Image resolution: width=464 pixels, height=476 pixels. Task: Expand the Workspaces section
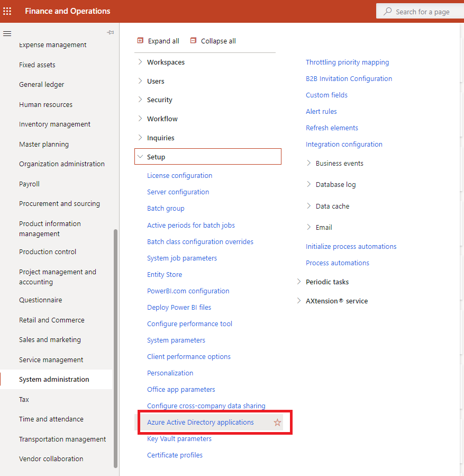pyautogui.click(x=140, y=62)
